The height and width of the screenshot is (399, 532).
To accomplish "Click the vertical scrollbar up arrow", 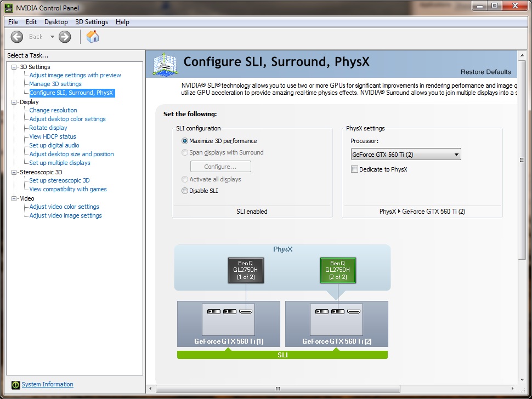I will point(522,55).
